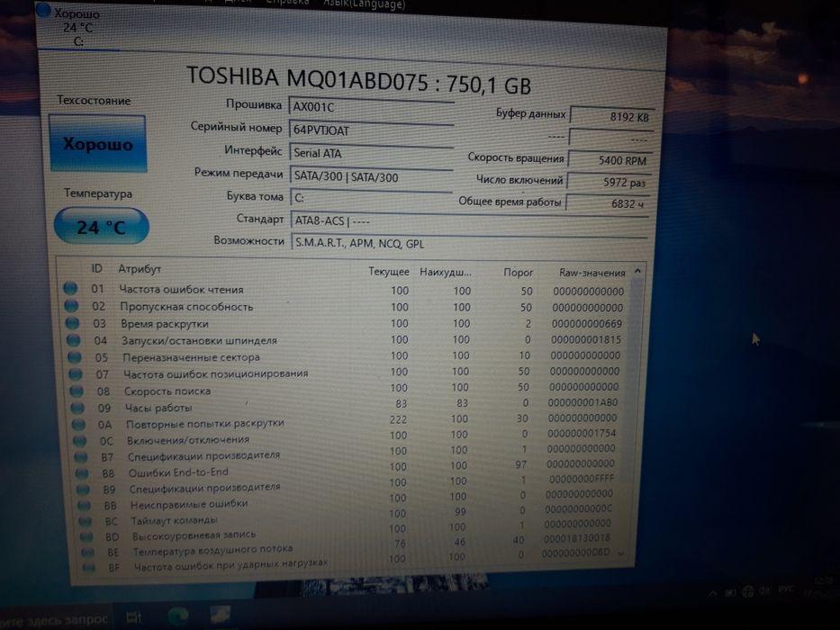The width and height of the screenshot is (840, 630).
Task: Open Task View on the taskbar
Action: (x=134, y=617)
